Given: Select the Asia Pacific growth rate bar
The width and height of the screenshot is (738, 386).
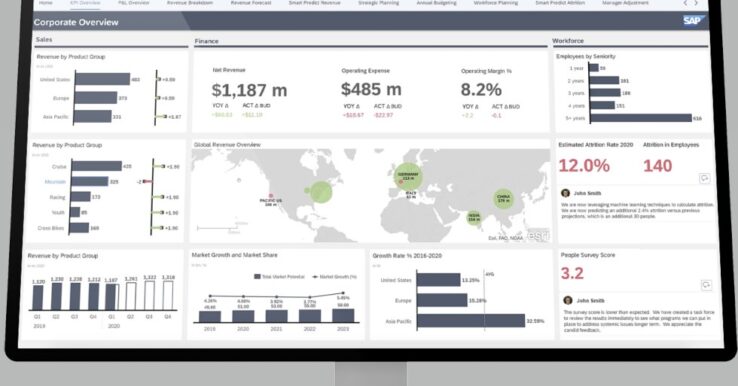Looking at the screenshot, I should (471, 321).
